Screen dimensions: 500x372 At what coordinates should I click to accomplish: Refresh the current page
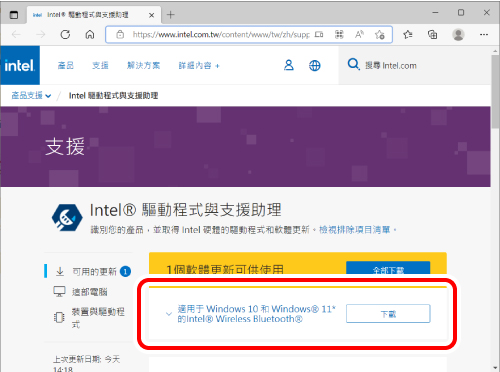point(65,34)
